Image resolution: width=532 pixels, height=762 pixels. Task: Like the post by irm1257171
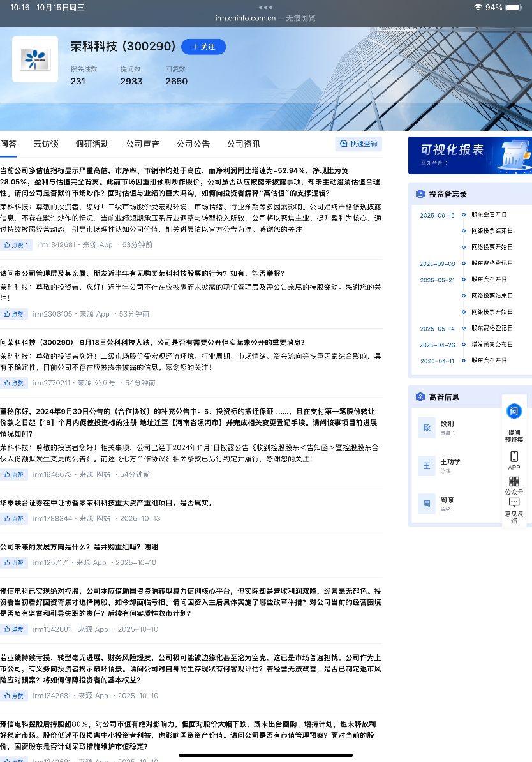(13, 562)
